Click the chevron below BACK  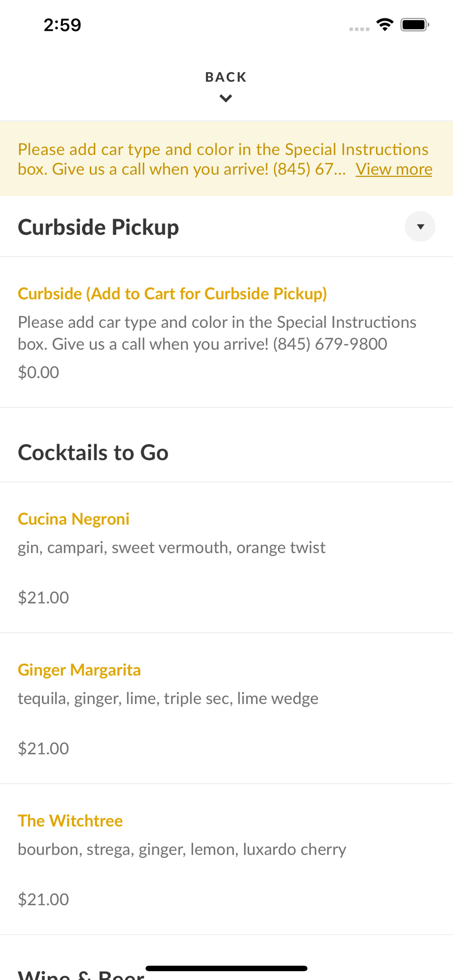tap(226, 98)
